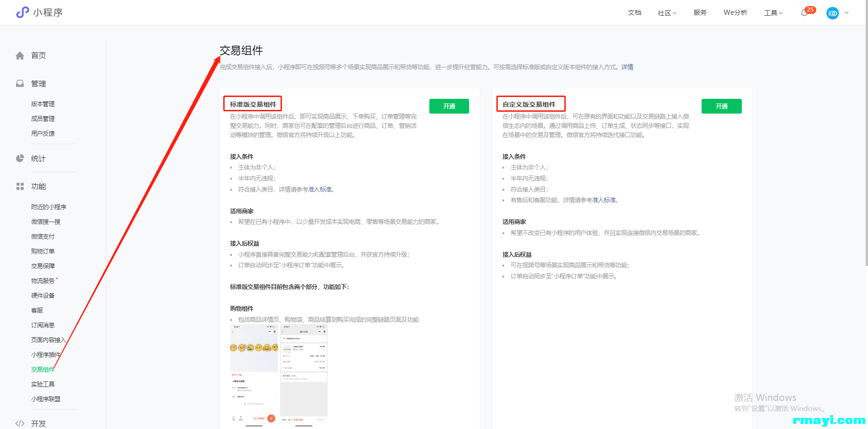Open 附近的小程序 in the sidebar

[x=49, y=207]
